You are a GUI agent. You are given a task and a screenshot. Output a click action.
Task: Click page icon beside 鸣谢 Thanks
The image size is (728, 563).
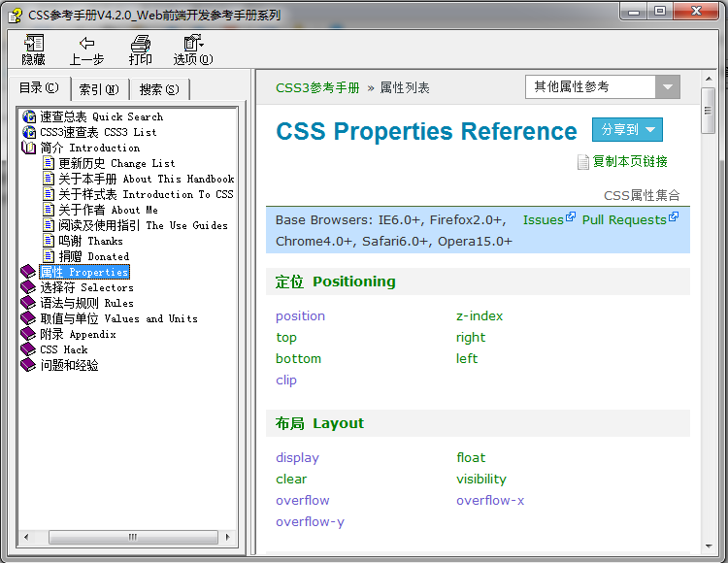pos(49,241)
